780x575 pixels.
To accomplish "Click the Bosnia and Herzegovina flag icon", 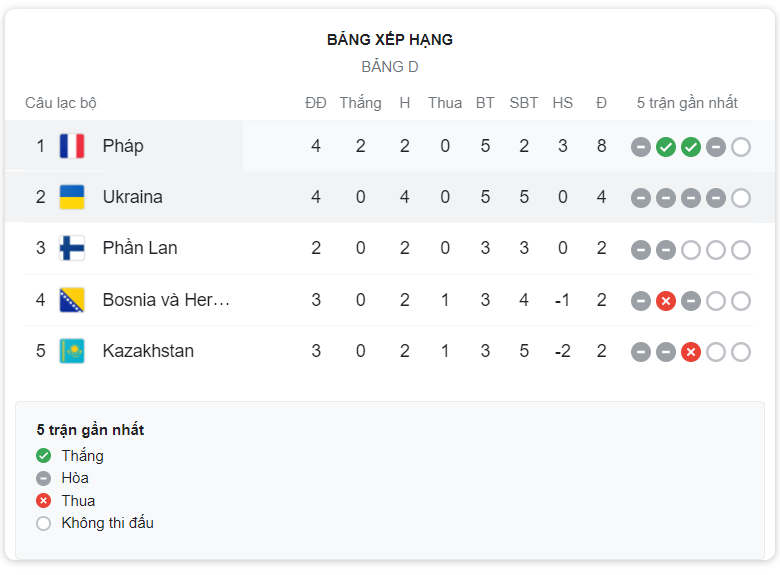I will coord(72,300).
